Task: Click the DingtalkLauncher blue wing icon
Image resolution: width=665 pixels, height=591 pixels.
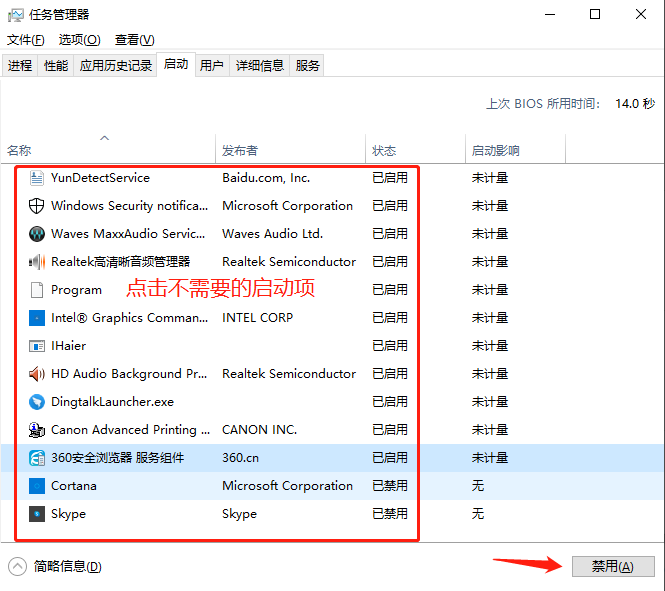Action: tap(36, 401)
